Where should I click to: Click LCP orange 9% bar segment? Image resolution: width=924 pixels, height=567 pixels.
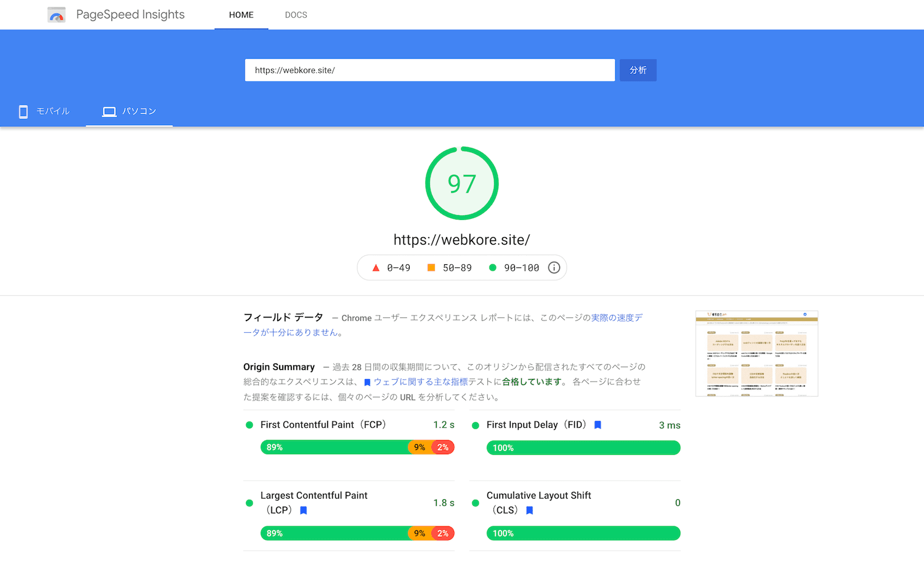point(419,533)
